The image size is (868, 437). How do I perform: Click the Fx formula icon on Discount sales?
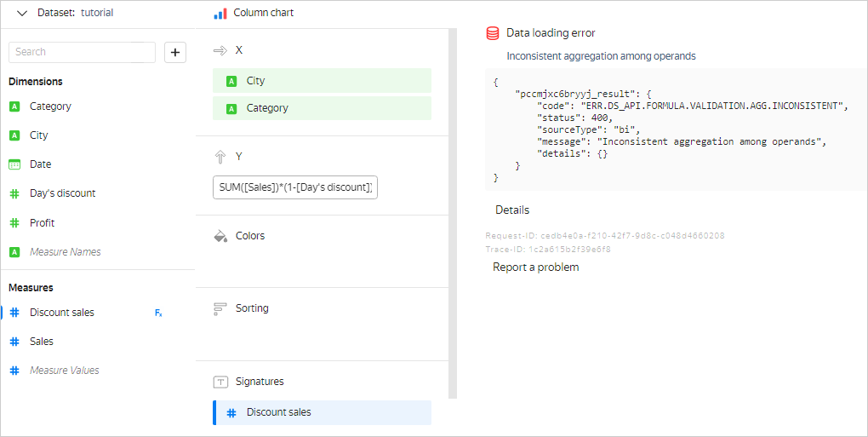158,313
